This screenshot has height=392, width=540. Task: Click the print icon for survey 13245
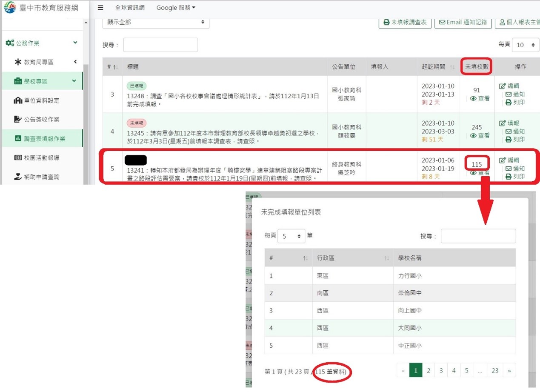[x=508, y=140]
